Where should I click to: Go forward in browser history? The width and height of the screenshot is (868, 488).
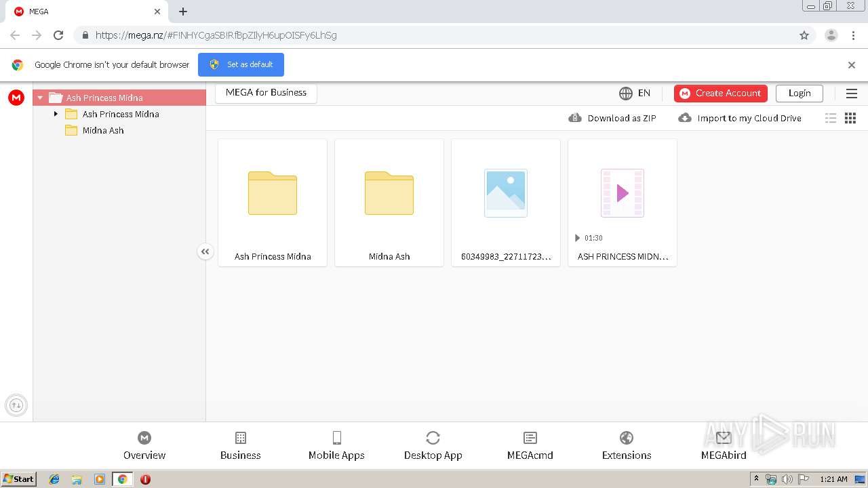pyautogui.click(x=37, y=35)
